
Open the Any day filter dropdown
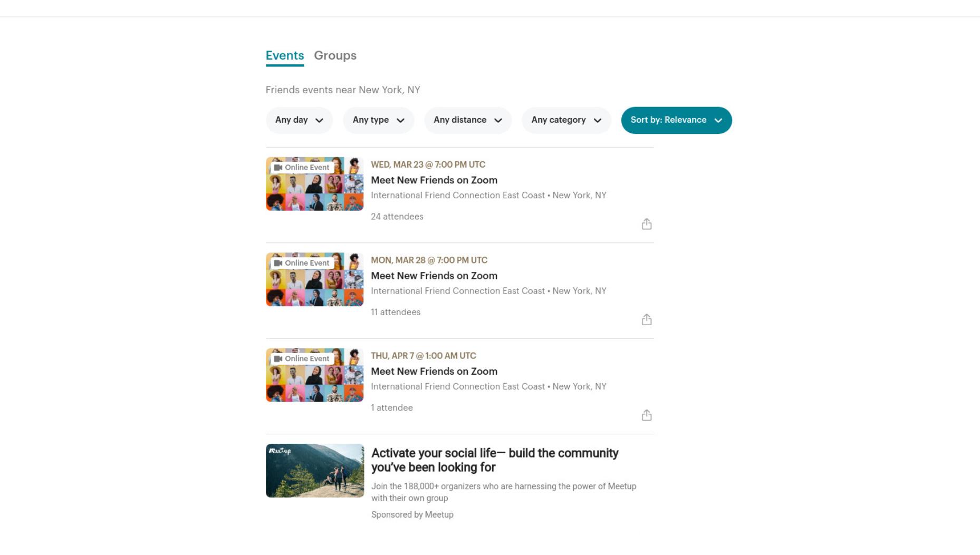(299, 120)
